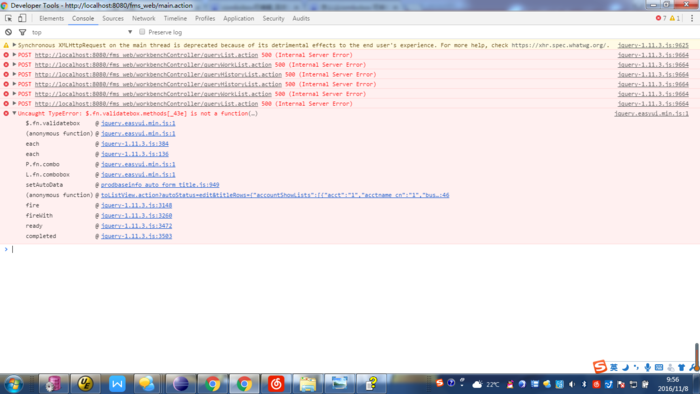Collapse the Uncaught TypeError stack trace
This screenshot has height=394, width=700.
coord(14,113)
